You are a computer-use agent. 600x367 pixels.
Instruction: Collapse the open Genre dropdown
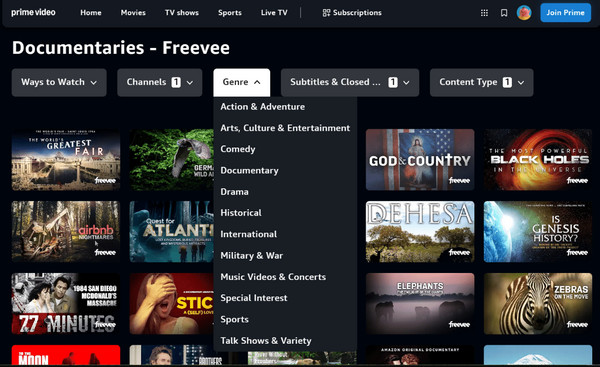241,82
